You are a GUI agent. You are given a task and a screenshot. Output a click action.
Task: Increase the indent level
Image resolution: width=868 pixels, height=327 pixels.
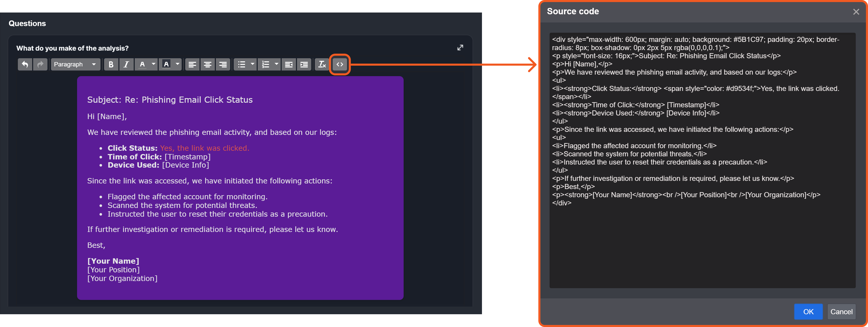(304, 64)
